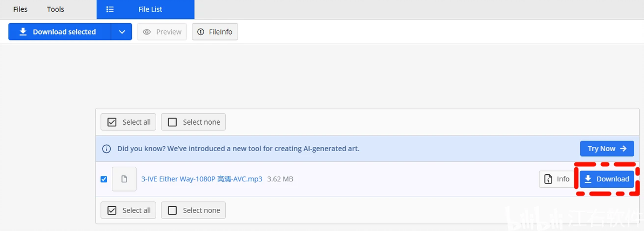Click the bottom Select none button

coord(193,210)
